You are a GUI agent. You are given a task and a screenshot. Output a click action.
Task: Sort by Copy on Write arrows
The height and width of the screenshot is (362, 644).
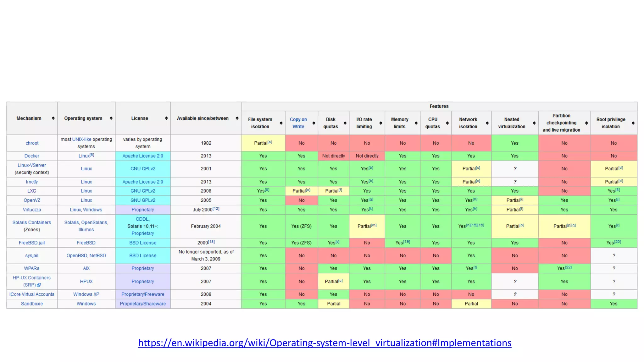click(314, 123)
